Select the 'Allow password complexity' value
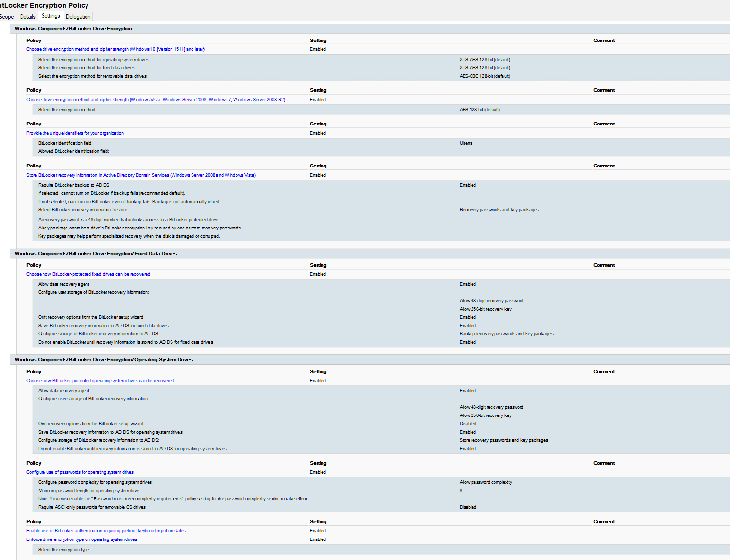 [x=486, y=482]
